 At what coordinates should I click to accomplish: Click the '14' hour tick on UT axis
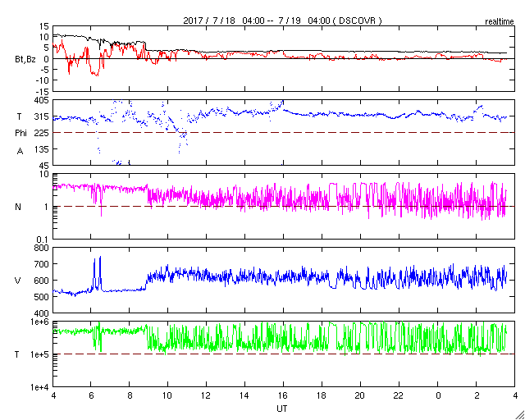point(244,395)
